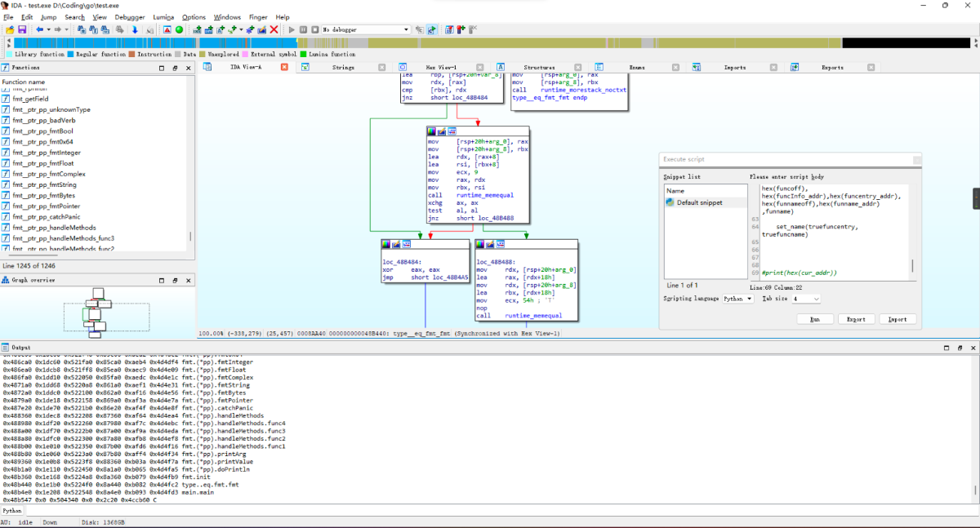The height and width of the screenshot is (528, 980).
Task: Open the Lumina menu
Action: point(163,17)
